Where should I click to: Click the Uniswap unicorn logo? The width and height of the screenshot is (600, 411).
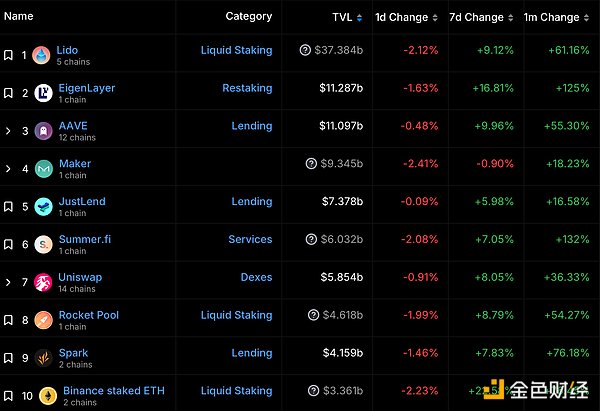(x=44, y=282)
